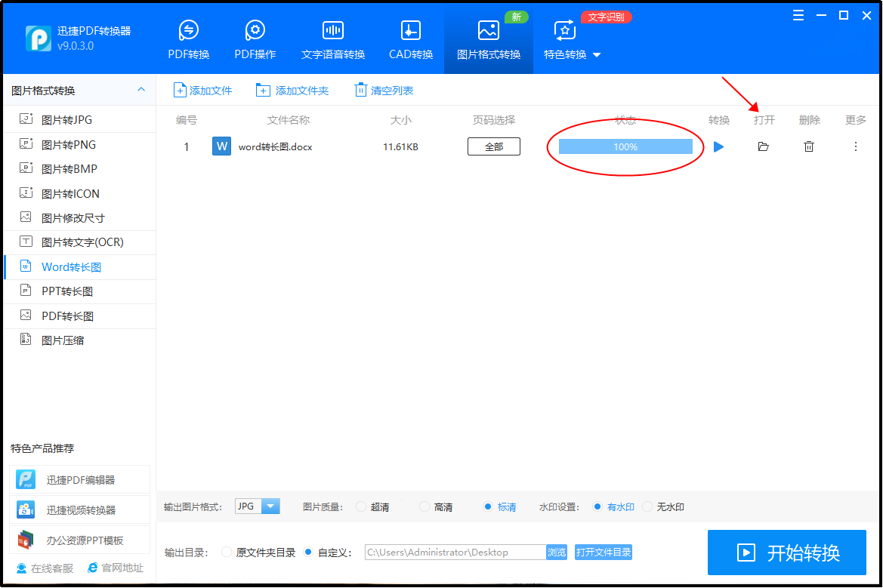Screen dimensions: 883x588
Task: Select 超清 image quality
Action: pos(361,507)
